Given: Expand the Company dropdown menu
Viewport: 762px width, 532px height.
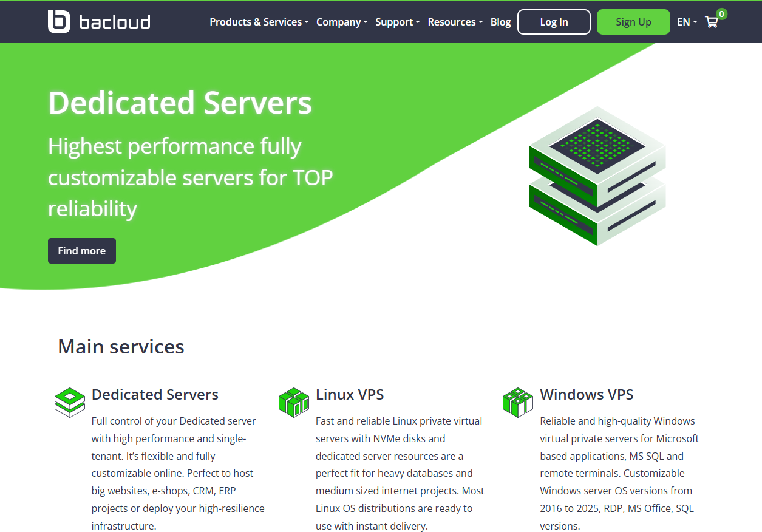Looking at the screenshot, I should [x=342, y=22].
